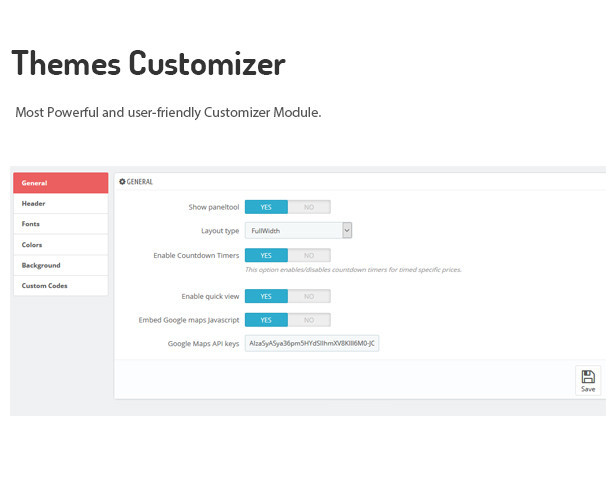Open the Header settings tab
The image size is (616, 478).
tap(60, 204)
